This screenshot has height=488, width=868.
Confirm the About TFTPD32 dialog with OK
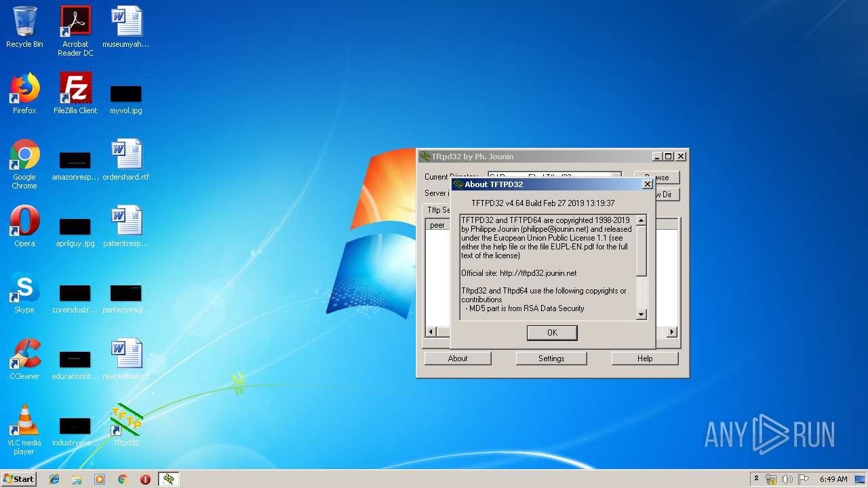pos(552,333)
